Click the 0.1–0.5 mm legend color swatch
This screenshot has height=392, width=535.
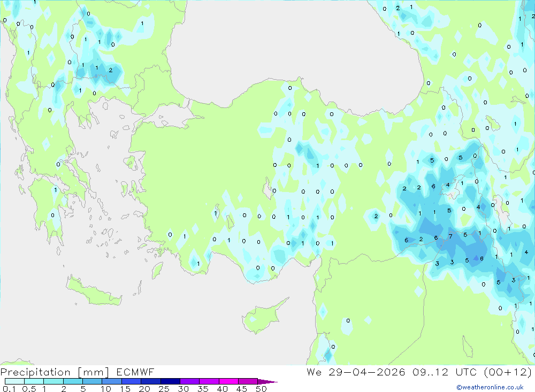14,381
